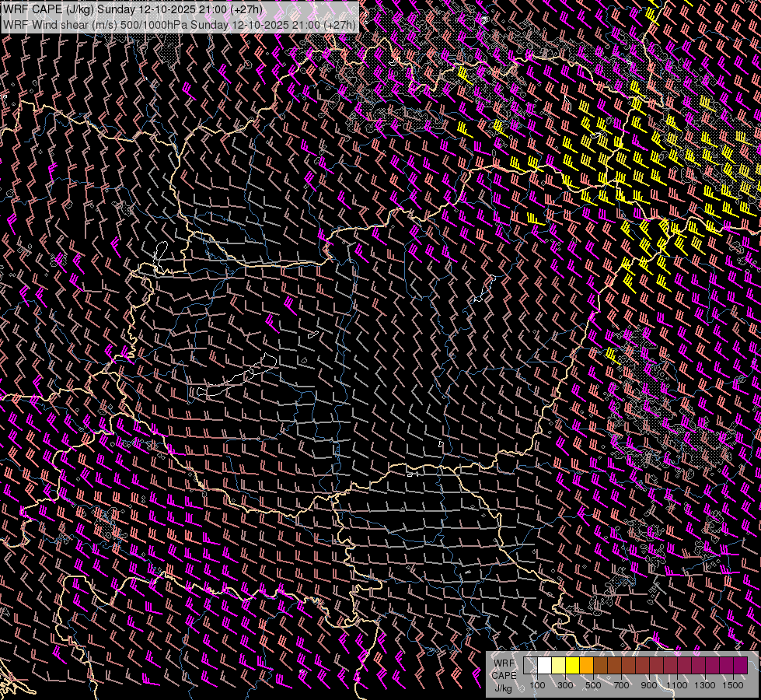Click the 500/1000hPa text in the title
The image size is (761, 700).
pyautogui.click(x=154, y=24)
